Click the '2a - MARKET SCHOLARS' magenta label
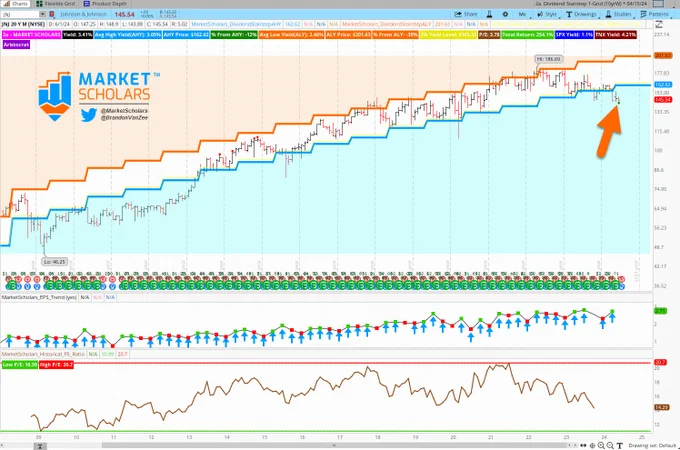The height and width of the screenshot is (450, 680). 31,35
